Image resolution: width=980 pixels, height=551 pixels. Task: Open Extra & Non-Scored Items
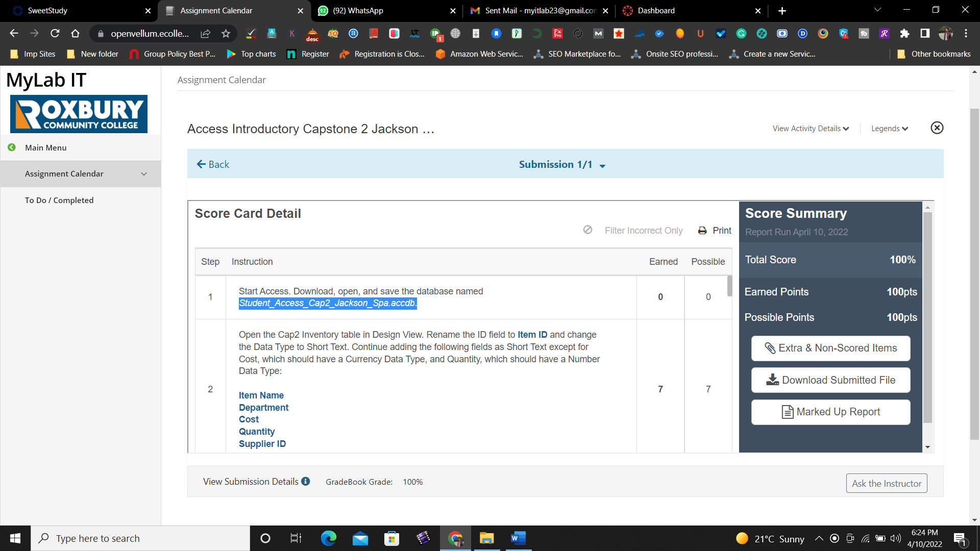[830, 348]
